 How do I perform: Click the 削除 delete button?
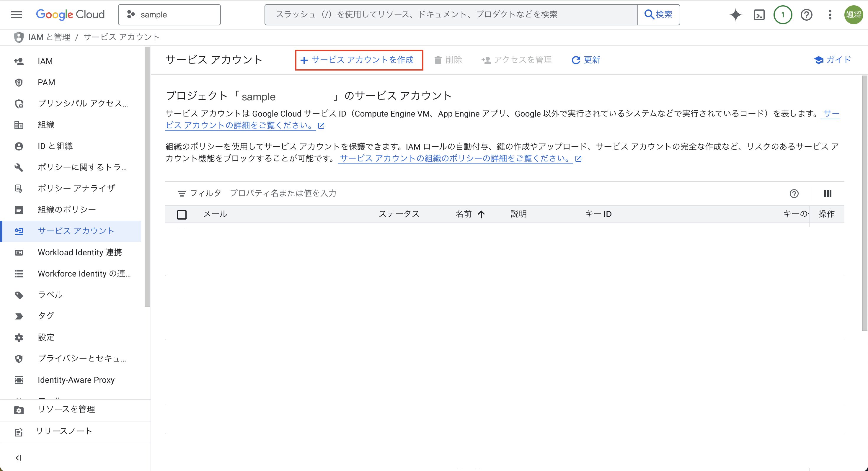coord(448,60)
